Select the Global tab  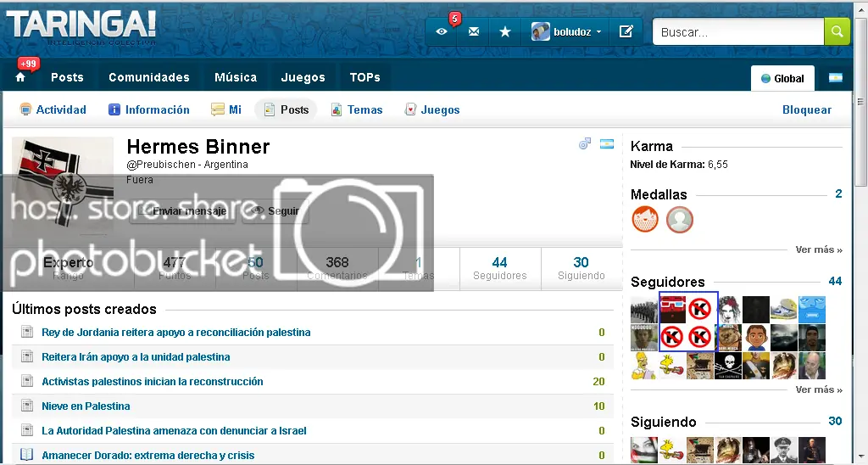coord(782,78)
